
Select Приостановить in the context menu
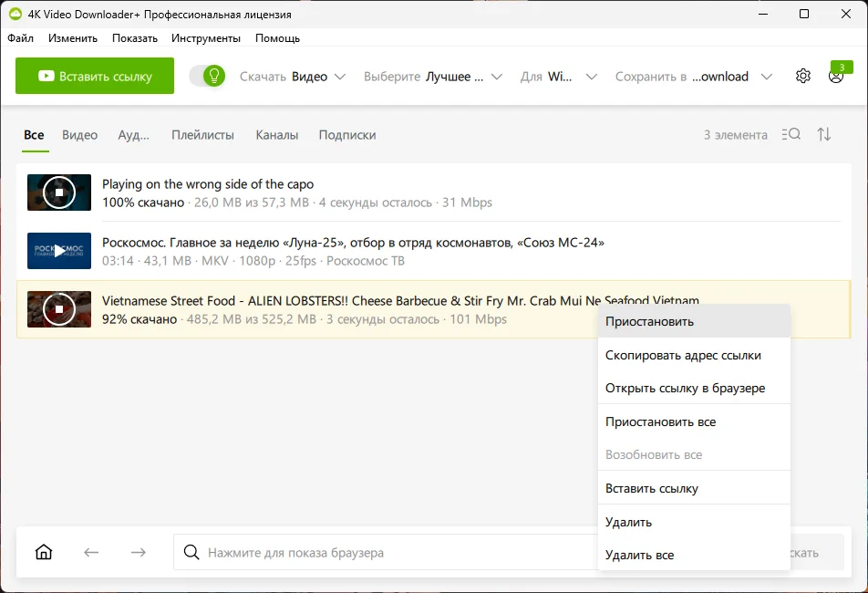(x=649, y=321)
